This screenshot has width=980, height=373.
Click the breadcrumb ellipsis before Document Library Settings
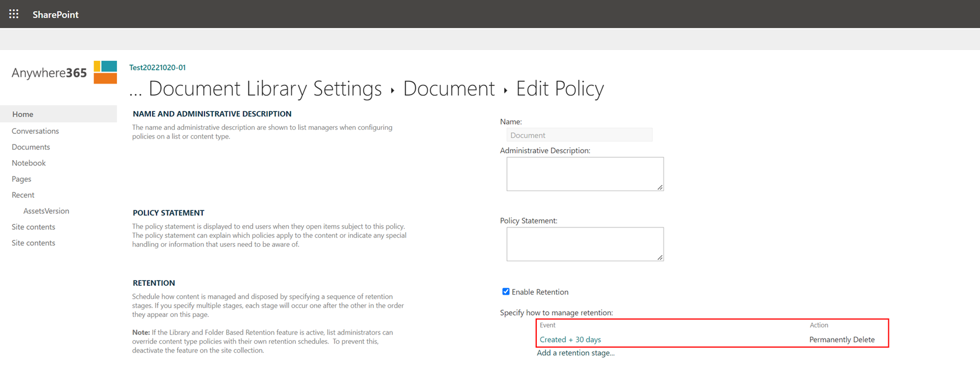tap(136, 89)
